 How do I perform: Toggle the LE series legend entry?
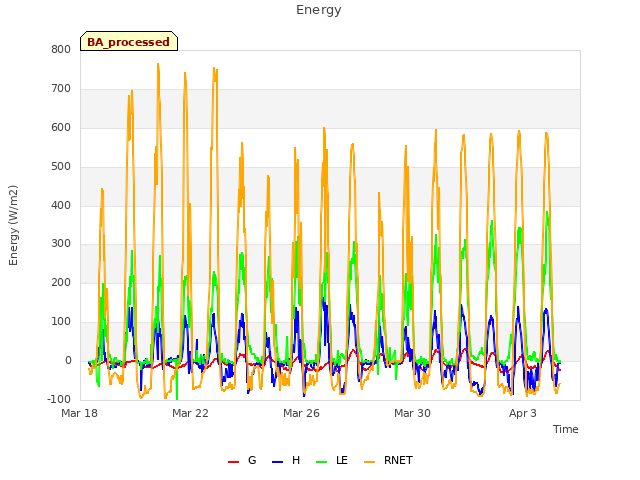coord(332,460)
